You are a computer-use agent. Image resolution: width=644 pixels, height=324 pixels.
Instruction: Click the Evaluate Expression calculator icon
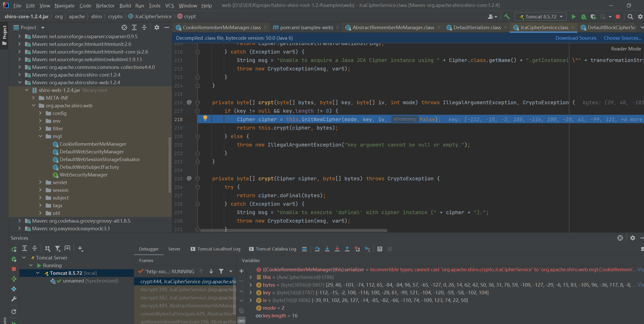click(380, 249)
